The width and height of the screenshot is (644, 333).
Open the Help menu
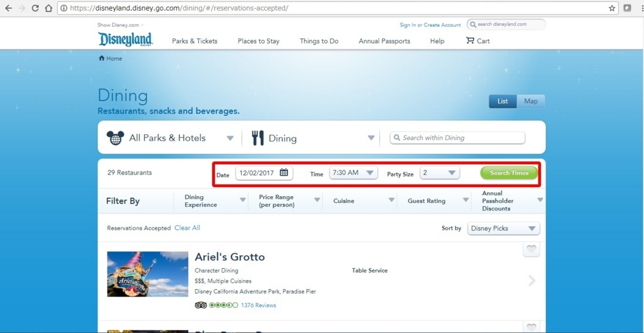pyautogui.click(x=437, y=41)
